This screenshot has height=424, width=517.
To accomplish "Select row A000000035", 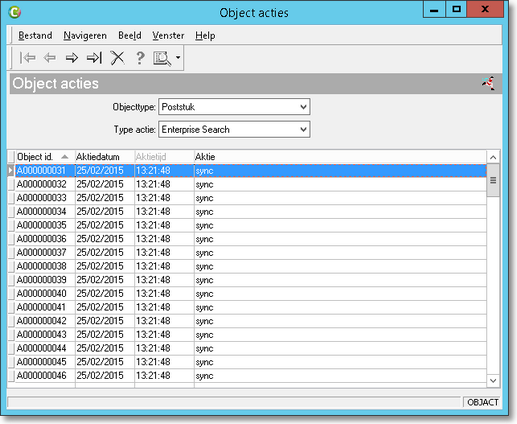I will pos(251,225).
